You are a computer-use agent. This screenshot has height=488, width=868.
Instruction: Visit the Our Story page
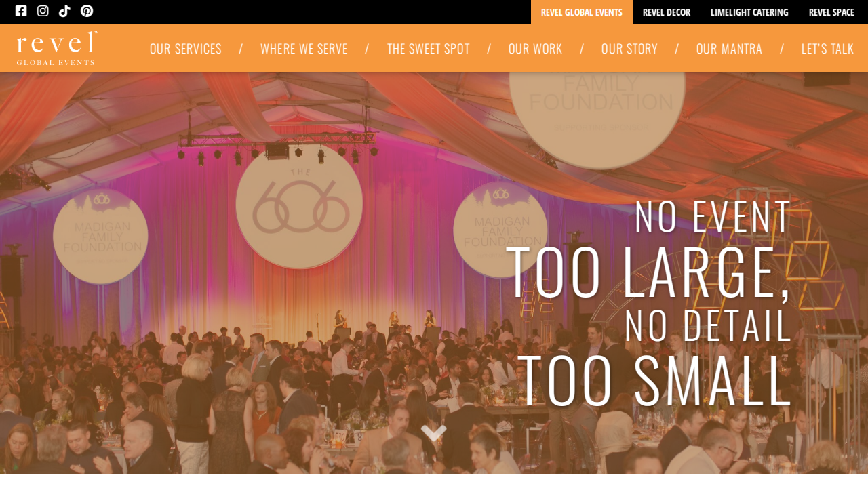pyautogui.click(x=629, y=48)
